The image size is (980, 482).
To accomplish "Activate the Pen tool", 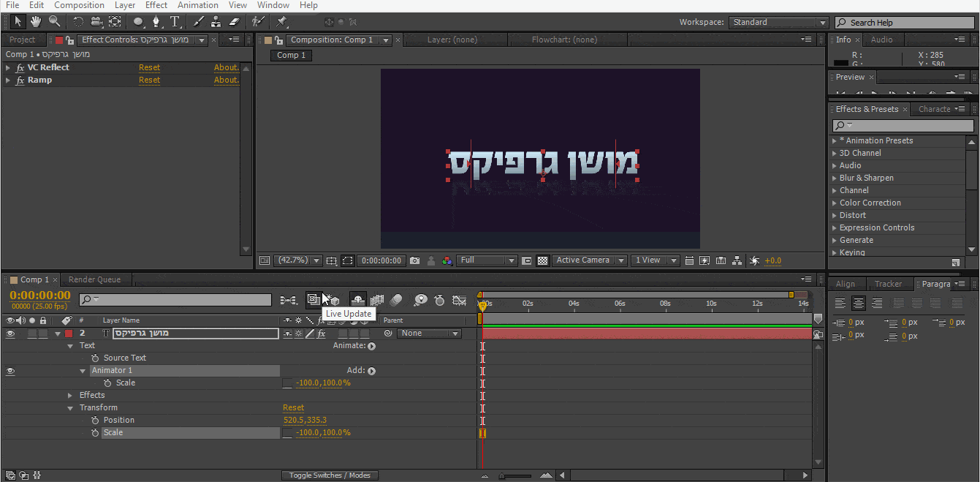I will click(156, 22).
